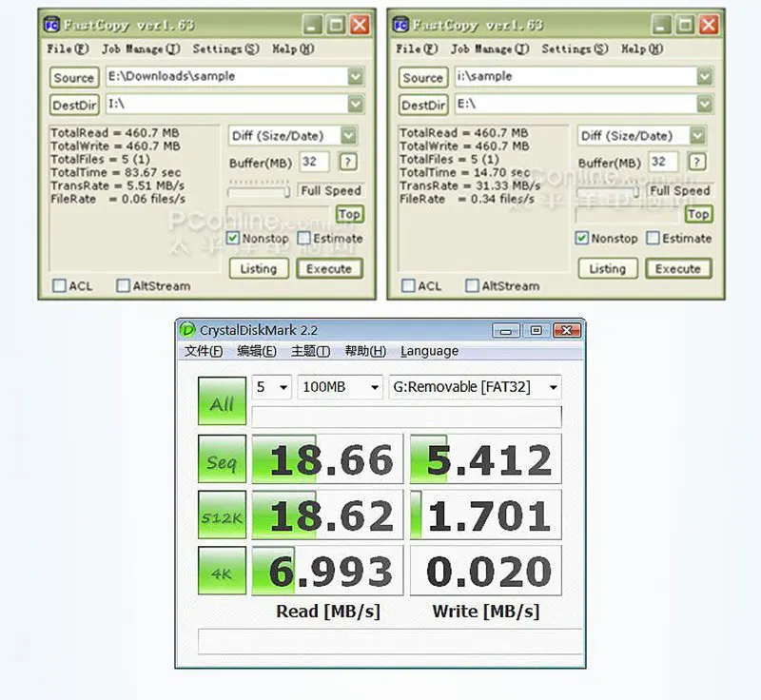Click the Source button beside i:\sample
Image resolution: width=761 pixels, height=700 pixels.
[423, 77]
